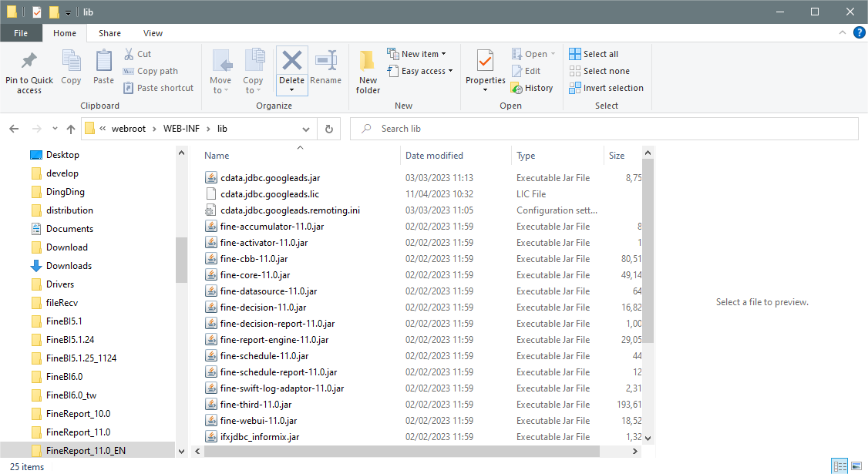Switch to the View tab
This screenshot has width=868, height=474.
tap(153, 33)
